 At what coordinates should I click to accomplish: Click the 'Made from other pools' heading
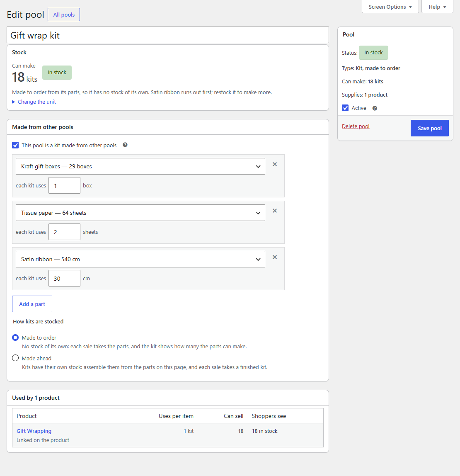pyautogui.click(x=43, y=127)
